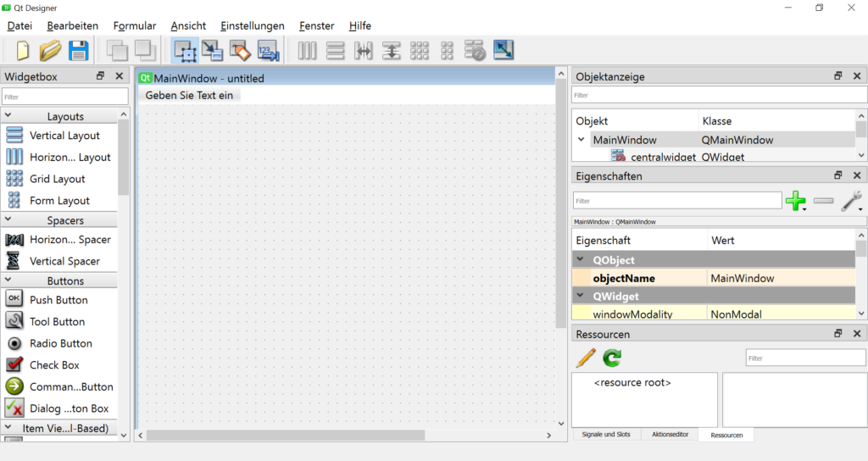Select Horizontal Spacer in Widgetbox
The width and height of the screenshot is (868, 461).
tap(58, 240)
